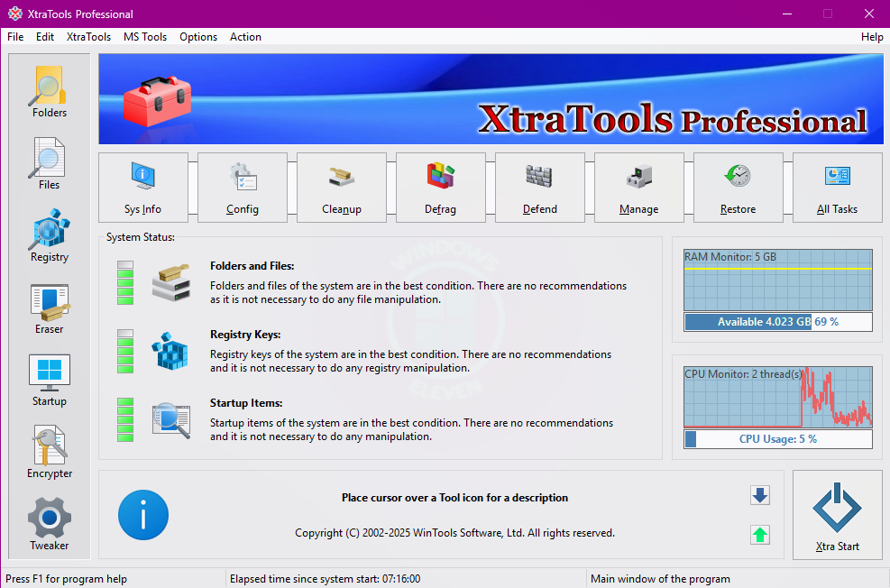Click the Registry Keys status level meter
This screenshot has width=890, height=588.
[125, 352]
